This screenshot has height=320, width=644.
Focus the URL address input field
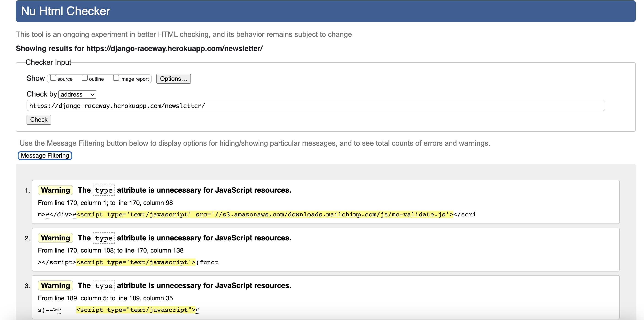pos(315,106)
